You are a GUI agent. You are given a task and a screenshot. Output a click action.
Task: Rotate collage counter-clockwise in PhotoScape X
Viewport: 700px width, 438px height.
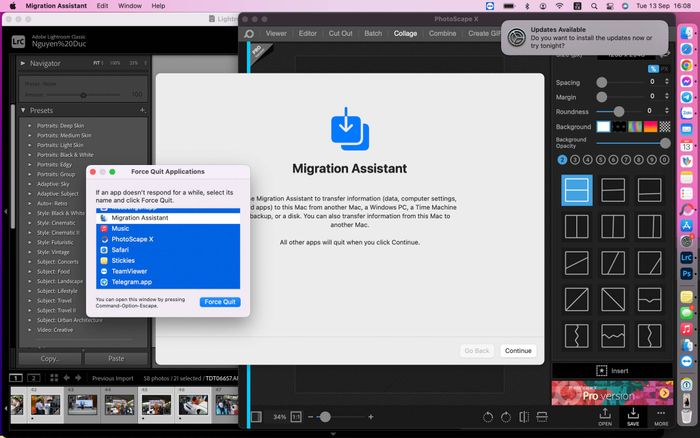[x=488, y=417]
